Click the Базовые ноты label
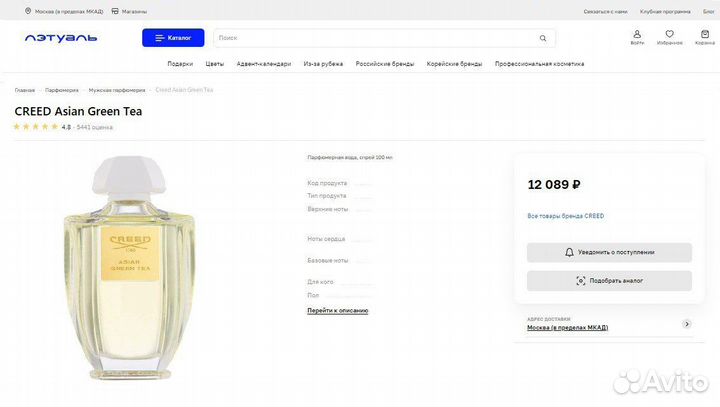Screen dimensions: 720x407 tap(327, 260)
